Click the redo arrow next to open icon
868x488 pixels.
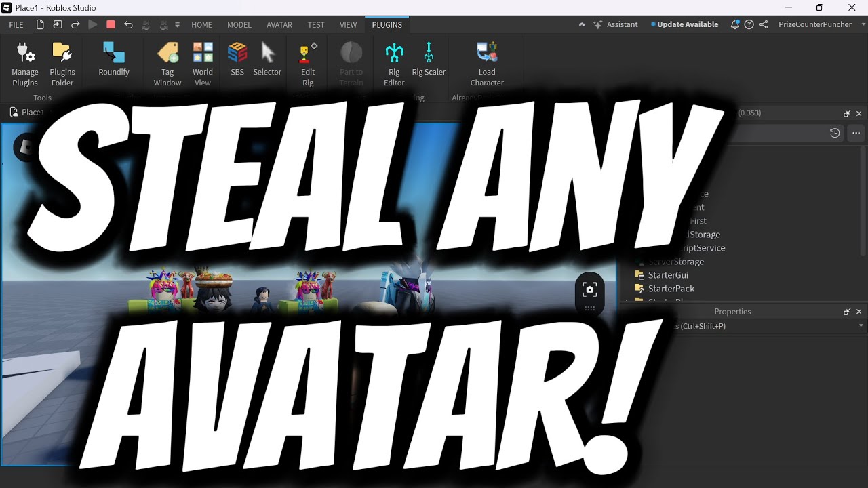pos(75,24)
